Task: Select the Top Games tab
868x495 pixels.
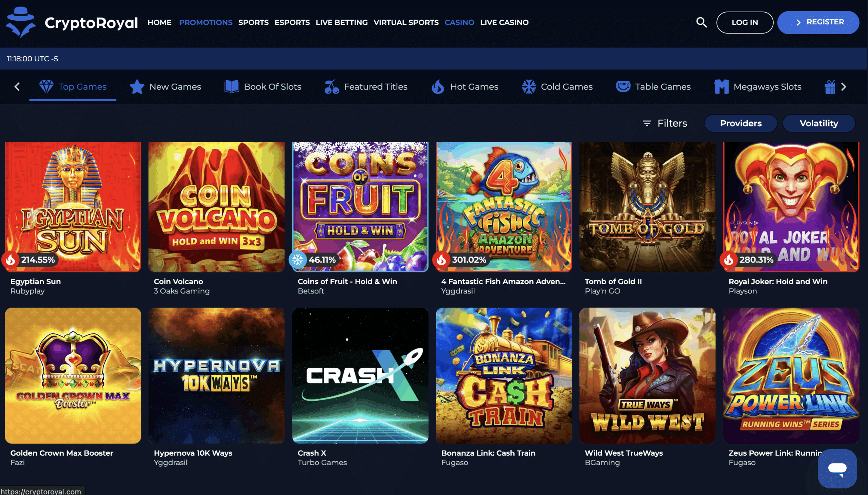Action: click(x=73, y=86)
